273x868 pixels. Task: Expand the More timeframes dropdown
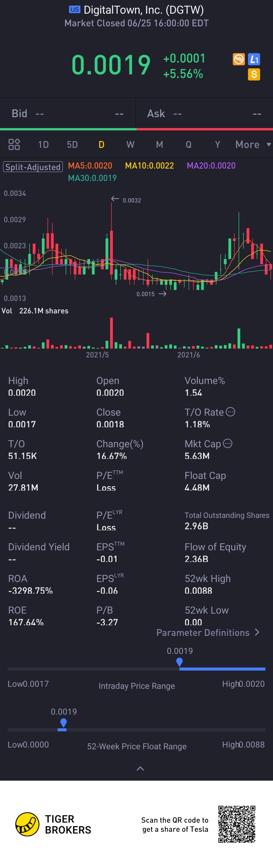(x=253, y=145)
